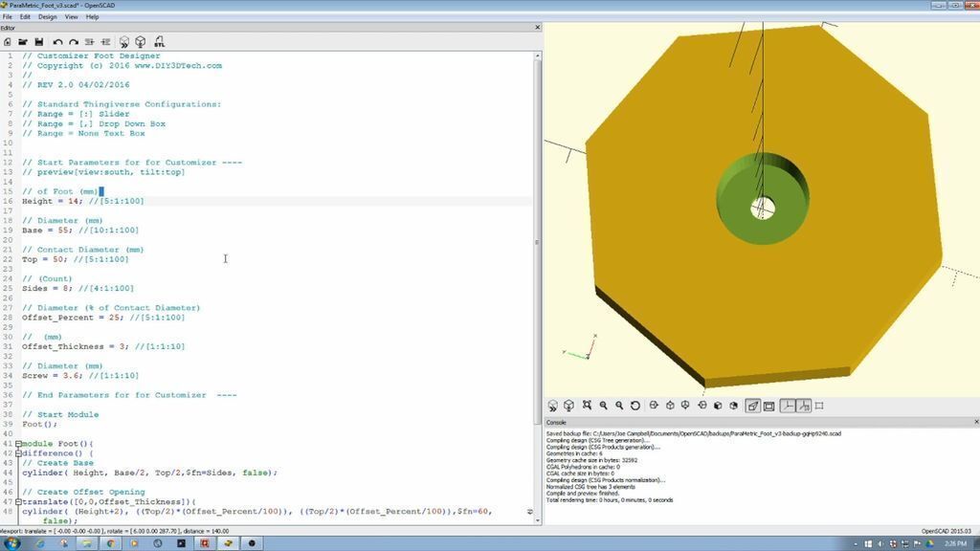Click the Undo icon in the editor toolbar
980x551 pixels.
57,42
